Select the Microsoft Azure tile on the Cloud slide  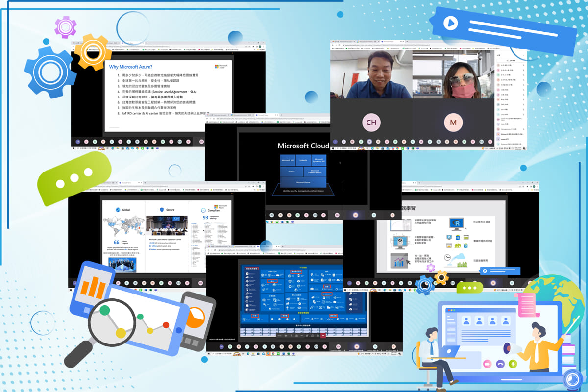pos(302,183)
